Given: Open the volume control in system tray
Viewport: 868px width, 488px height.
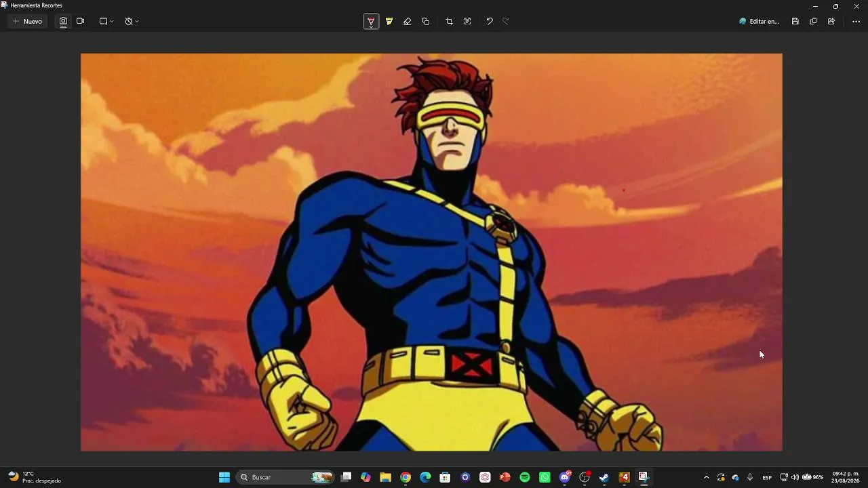Looking at the screenshot, I should pos(795,477).
